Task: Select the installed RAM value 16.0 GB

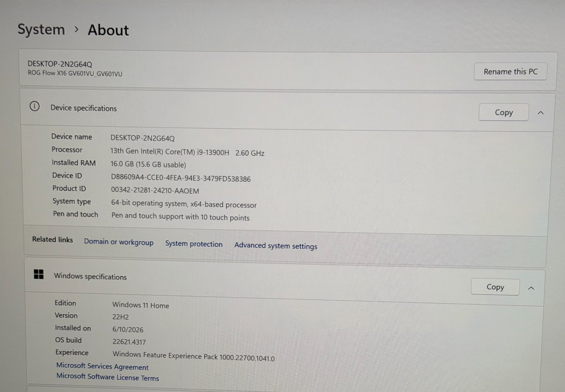Action: click(x=148, y=164)
